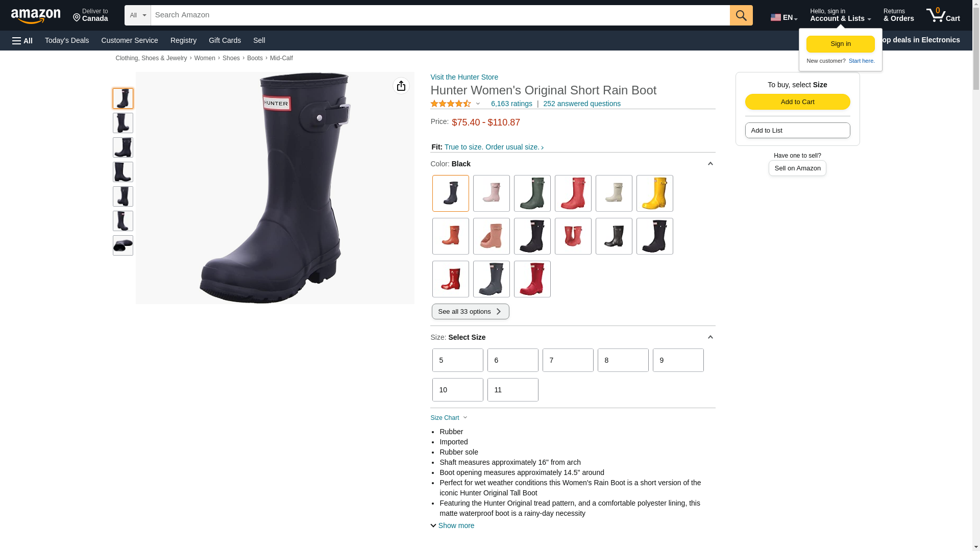Open Today's Deals in navigation bar
Screen dimensions: 980x551
[x=67, y=40]
